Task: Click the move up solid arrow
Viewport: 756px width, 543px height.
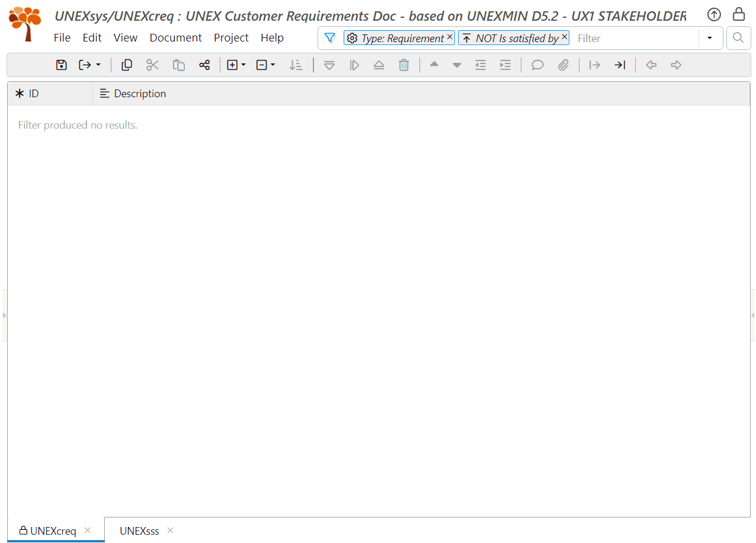Action: 434,65
